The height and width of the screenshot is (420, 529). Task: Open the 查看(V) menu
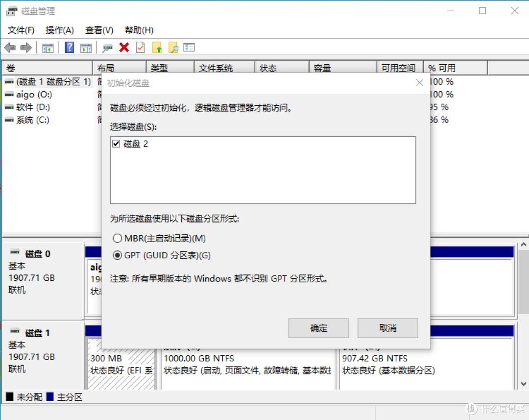point(99,30)
